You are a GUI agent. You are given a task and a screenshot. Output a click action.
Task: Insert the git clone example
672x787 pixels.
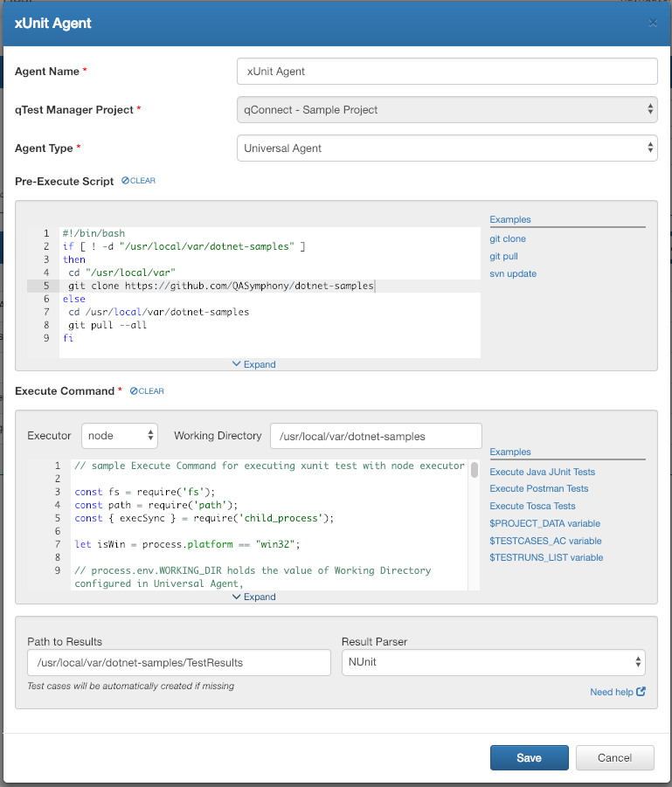pyautogui.click(x=508, y=238)
